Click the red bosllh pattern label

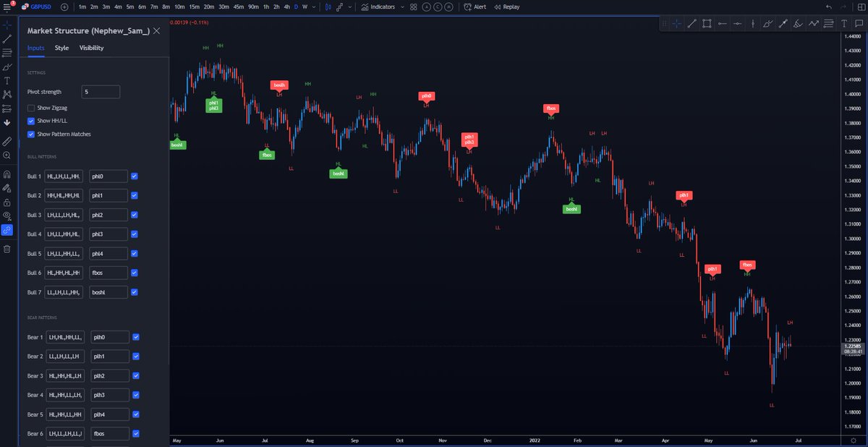pos(279,85)
